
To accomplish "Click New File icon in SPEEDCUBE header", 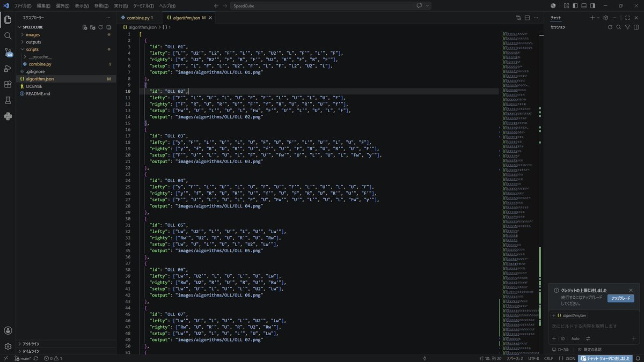I will pos(85,27).
